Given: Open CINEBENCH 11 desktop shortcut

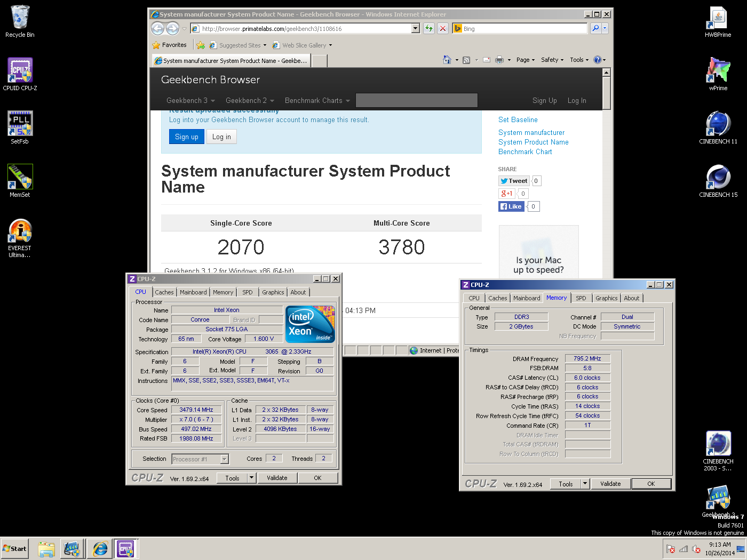Looking at the screenshot, I should [x=718, y=127].
